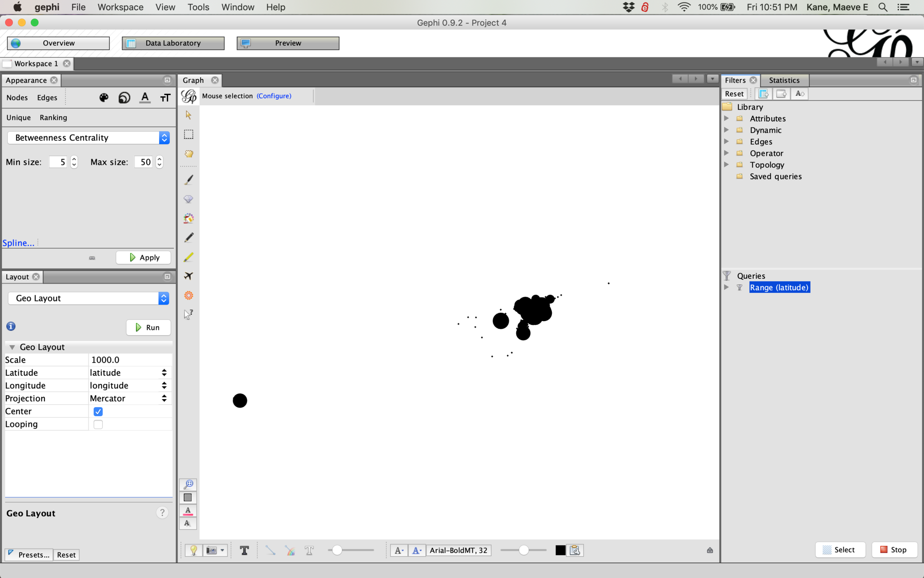
Task: Expand the Topology filter folder
Action: coord(726,165)
